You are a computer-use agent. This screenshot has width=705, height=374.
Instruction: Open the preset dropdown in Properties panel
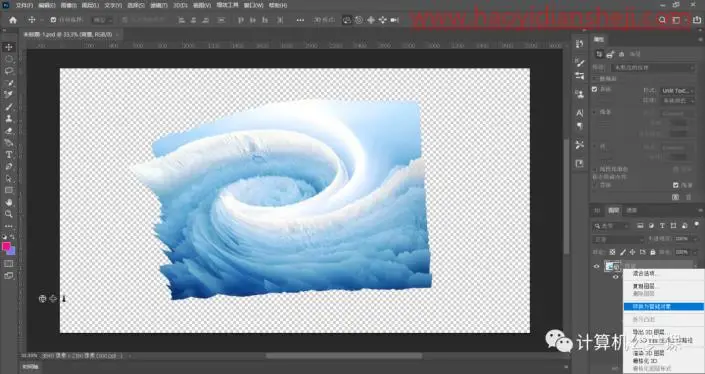click(653, 67)
